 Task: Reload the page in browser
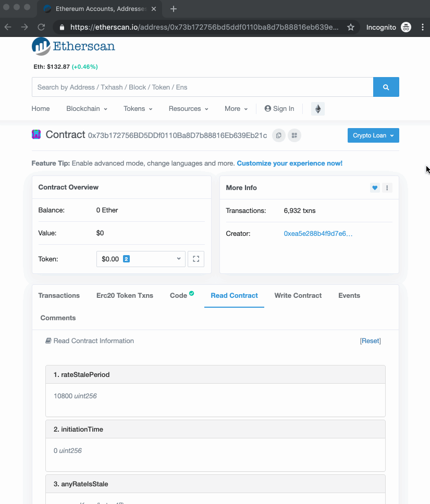coord(41,27)
